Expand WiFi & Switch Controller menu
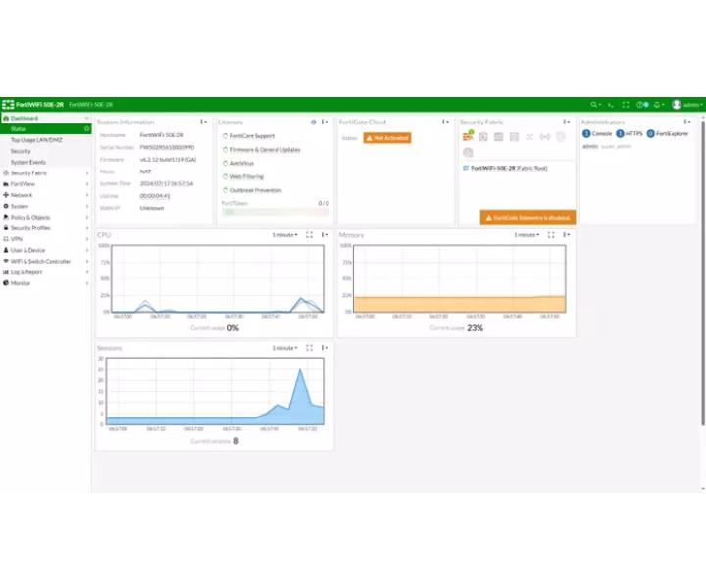The height and width of the screenshot is (588, 706). [x=45, y=262]
